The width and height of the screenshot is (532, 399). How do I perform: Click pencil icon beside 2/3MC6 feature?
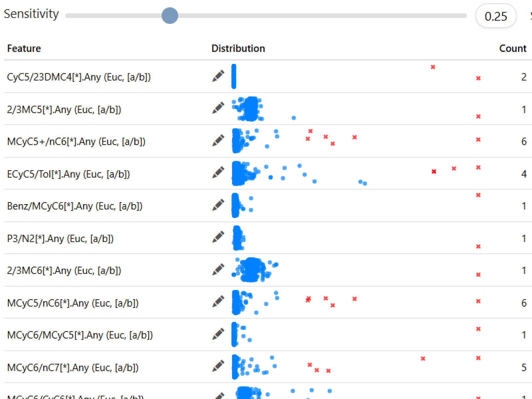[218, 270]
